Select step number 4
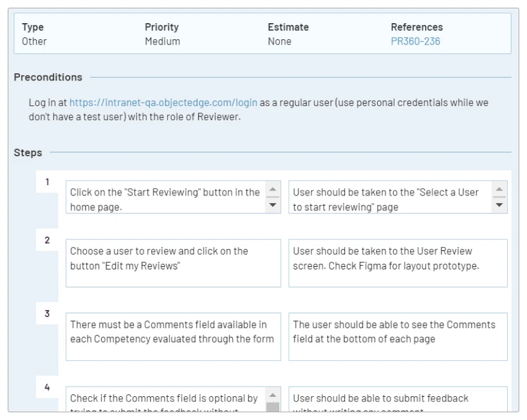Viewport: 527px width, 420px height. click(47, 388)
